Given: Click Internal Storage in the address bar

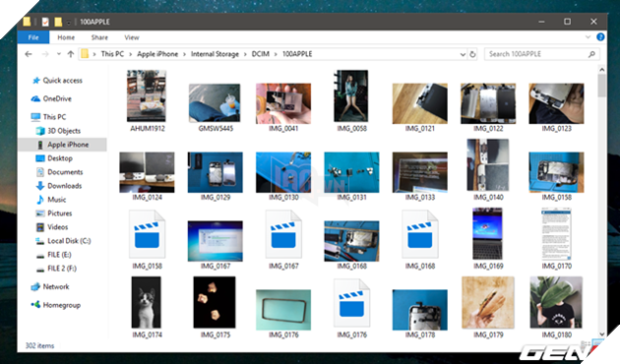Looking at the screenshot, I should (215, 54).
